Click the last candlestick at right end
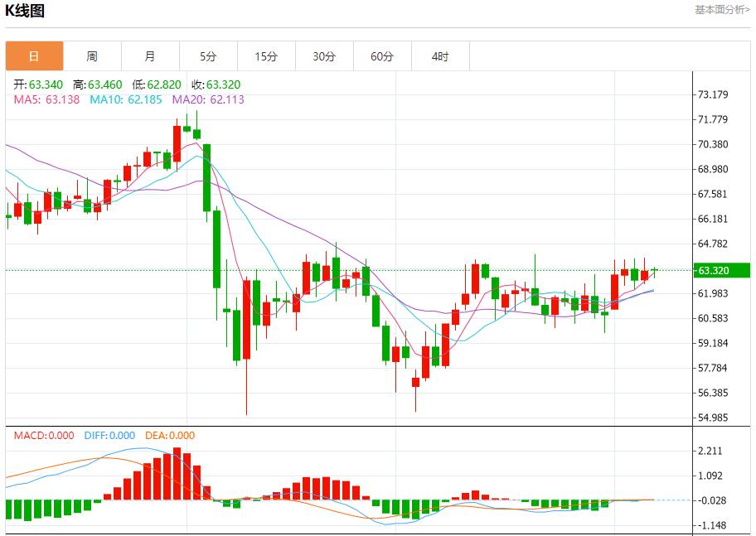Screen dimensions: 756x536 click(654, 270)
